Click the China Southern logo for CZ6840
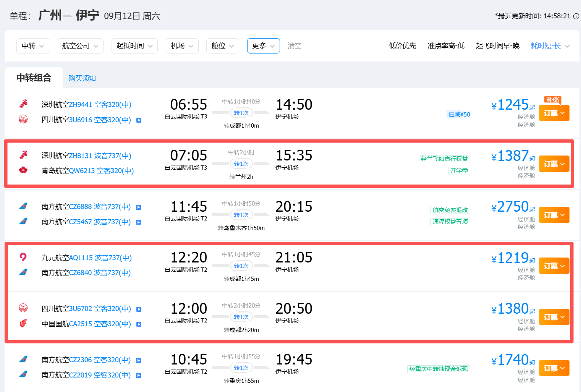The width and height of the screenshot is (581, 392). (x=23, y=272)
